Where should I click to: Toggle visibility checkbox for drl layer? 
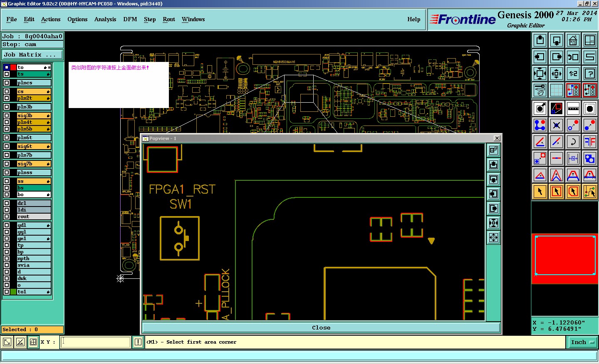point(7,203)
